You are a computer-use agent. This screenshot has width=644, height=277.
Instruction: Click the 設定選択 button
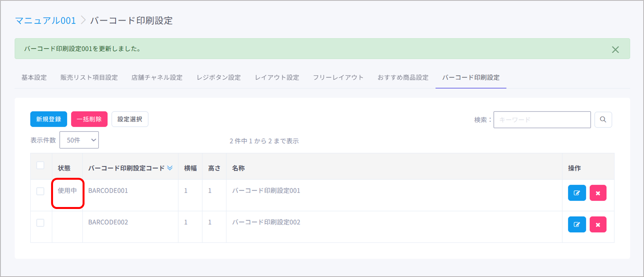(130, 119)
